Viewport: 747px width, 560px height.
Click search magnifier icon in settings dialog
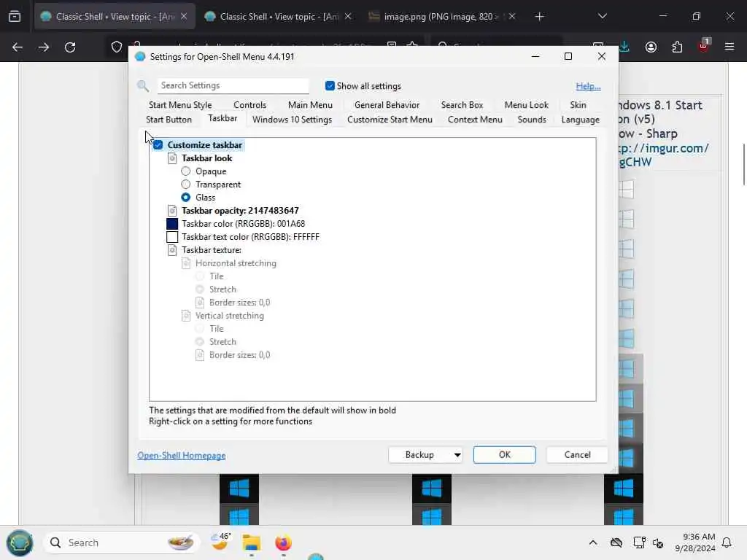[143, 86]
